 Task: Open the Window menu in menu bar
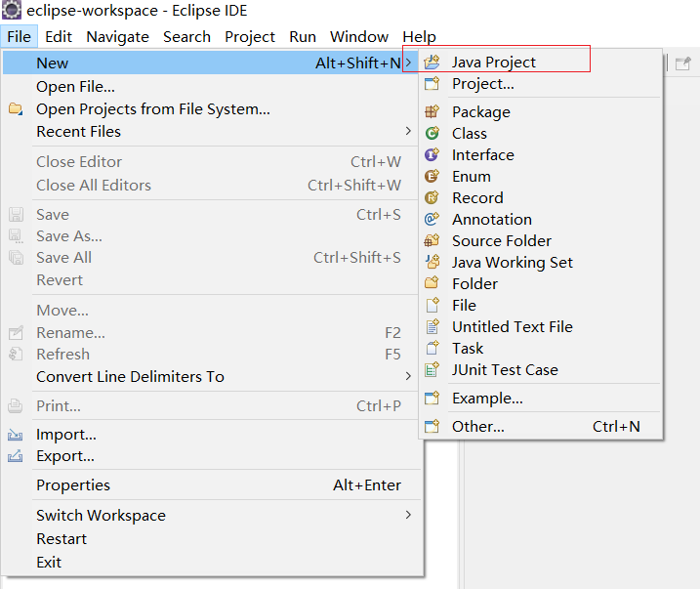[x=358, y=36]
